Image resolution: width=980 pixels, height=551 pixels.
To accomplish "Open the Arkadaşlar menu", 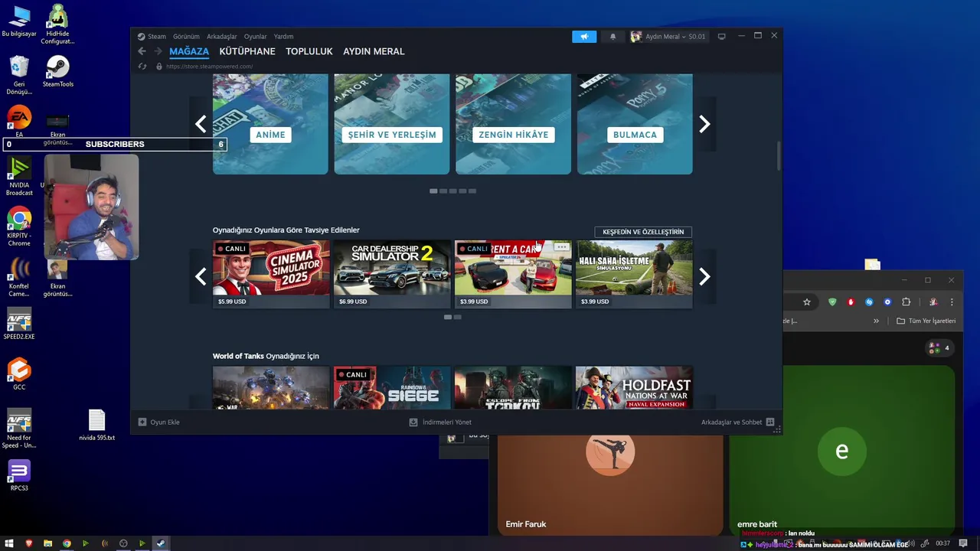I will click(222, 36).
